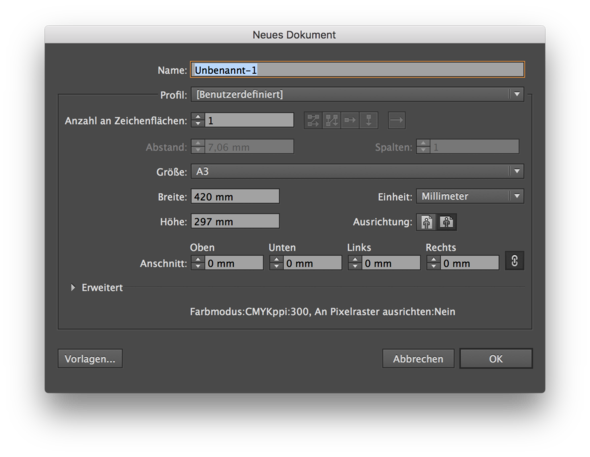Open the Einheit Millimeter dropdown

(470, 196)
